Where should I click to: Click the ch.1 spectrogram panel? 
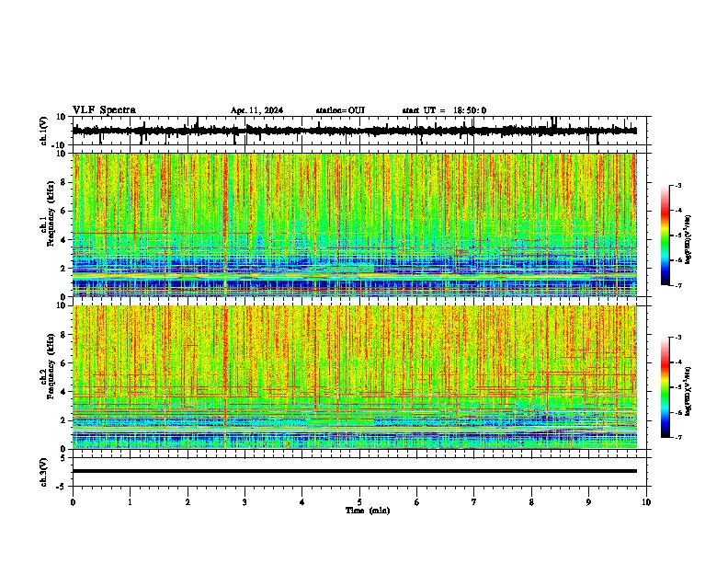coord(354,224)
